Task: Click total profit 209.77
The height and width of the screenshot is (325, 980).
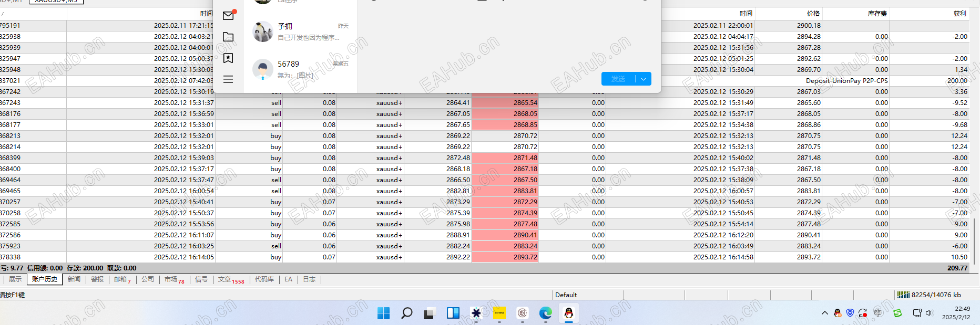Action: click(957, 268)
